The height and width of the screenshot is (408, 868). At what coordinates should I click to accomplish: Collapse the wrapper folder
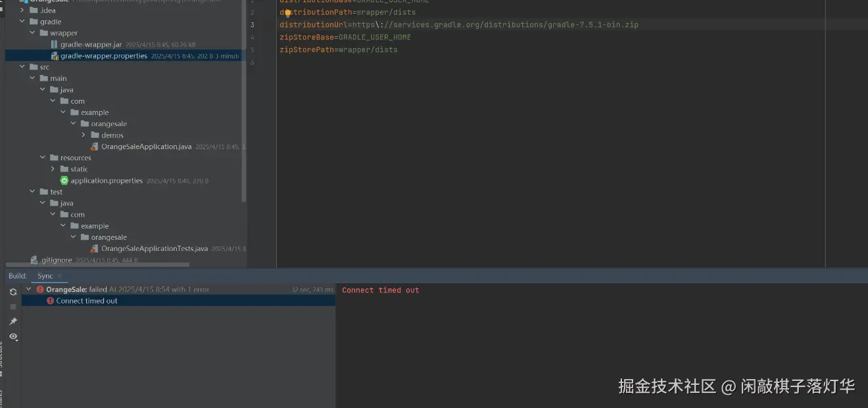(x=33, y=33)
